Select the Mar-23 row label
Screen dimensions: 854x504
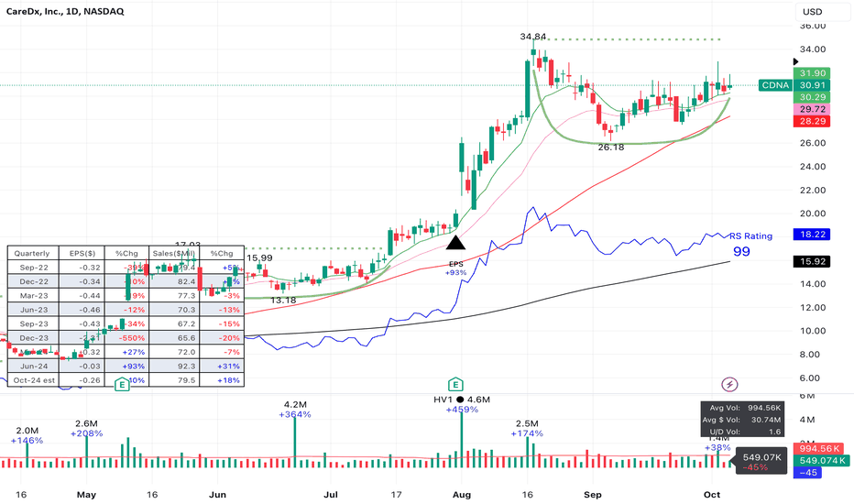coord(34,296)
